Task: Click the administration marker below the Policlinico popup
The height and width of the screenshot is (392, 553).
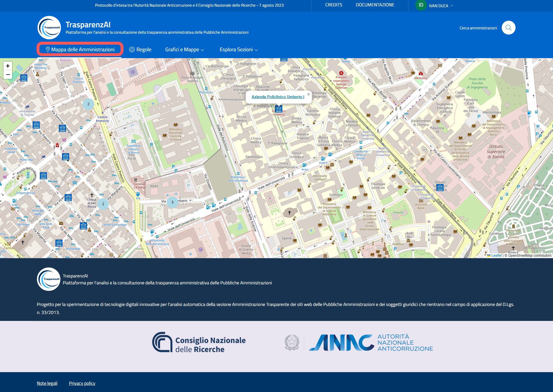Action: pos(279,109)
